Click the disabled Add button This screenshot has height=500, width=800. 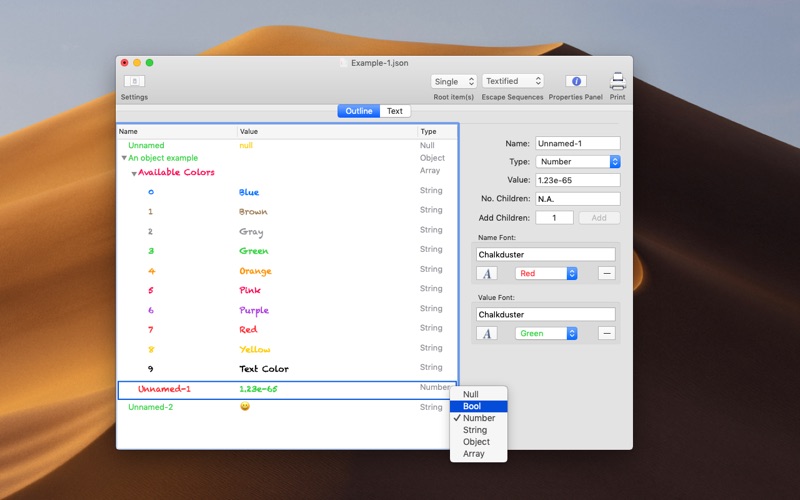(x=599, y=218)
